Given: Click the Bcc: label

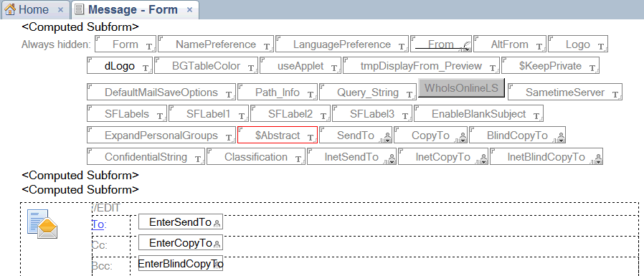Looking at the screenshot, I should [x=101, y=266].
